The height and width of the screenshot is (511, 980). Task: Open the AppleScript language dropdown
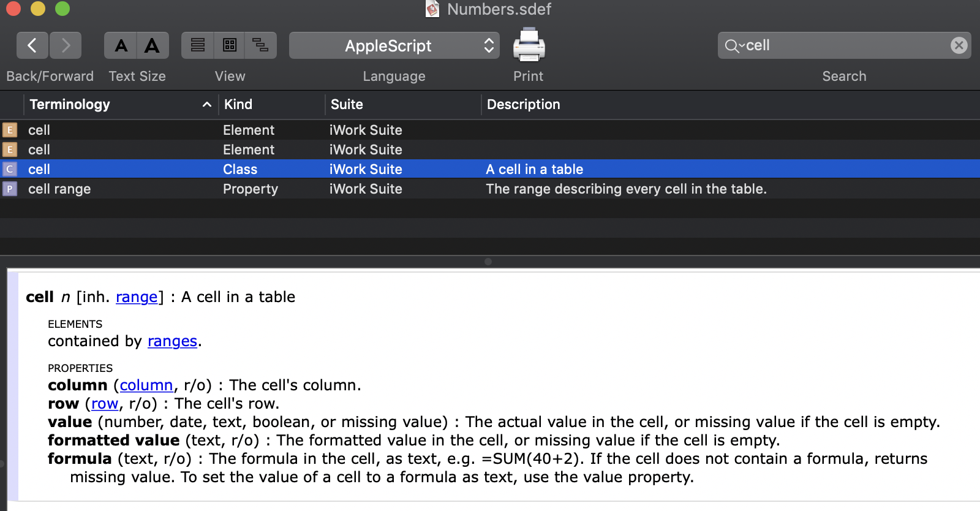[x=394, y=45]
